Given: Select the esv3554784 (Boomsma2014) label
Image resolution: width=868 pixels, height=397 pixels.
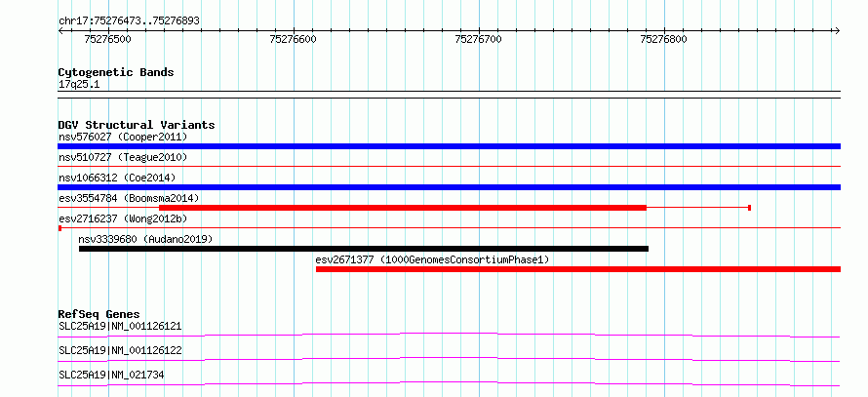Looking at the screenshot, I should pos(129,198).
